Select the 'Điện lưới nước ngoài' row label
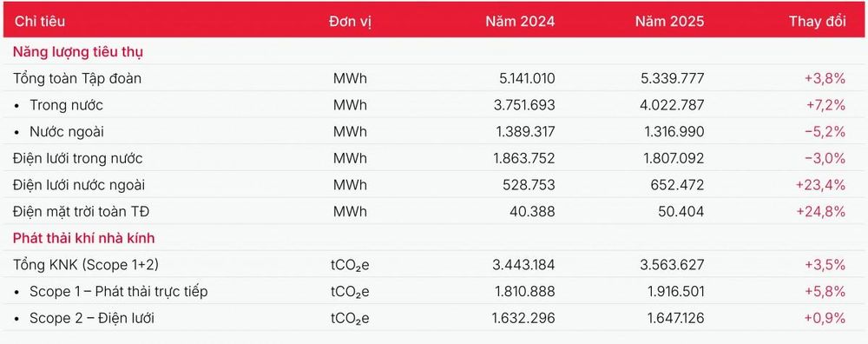 79,185
